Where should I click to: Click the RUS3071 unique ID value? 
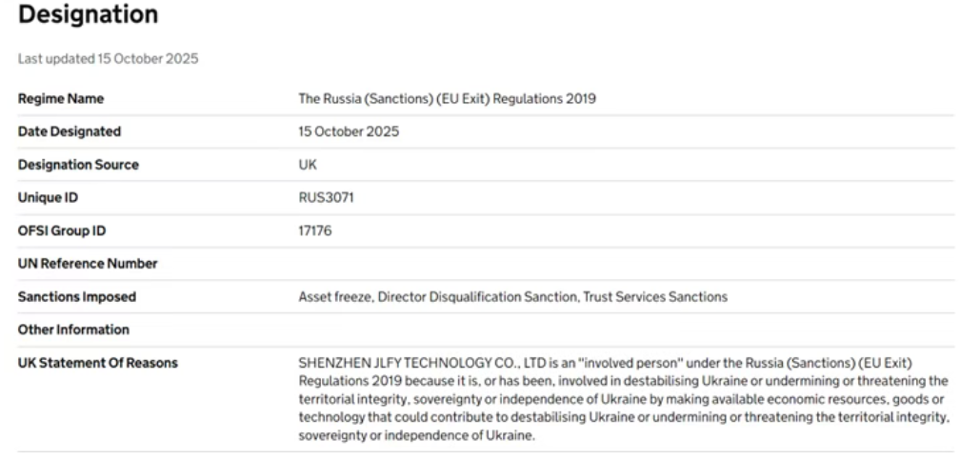tap(321, 197)
